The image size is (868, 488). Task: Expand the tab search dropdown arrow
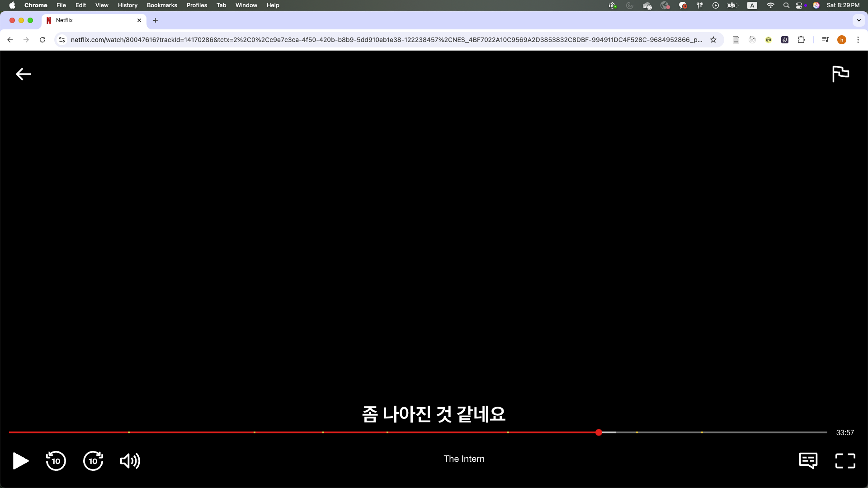tap(859, 20)
